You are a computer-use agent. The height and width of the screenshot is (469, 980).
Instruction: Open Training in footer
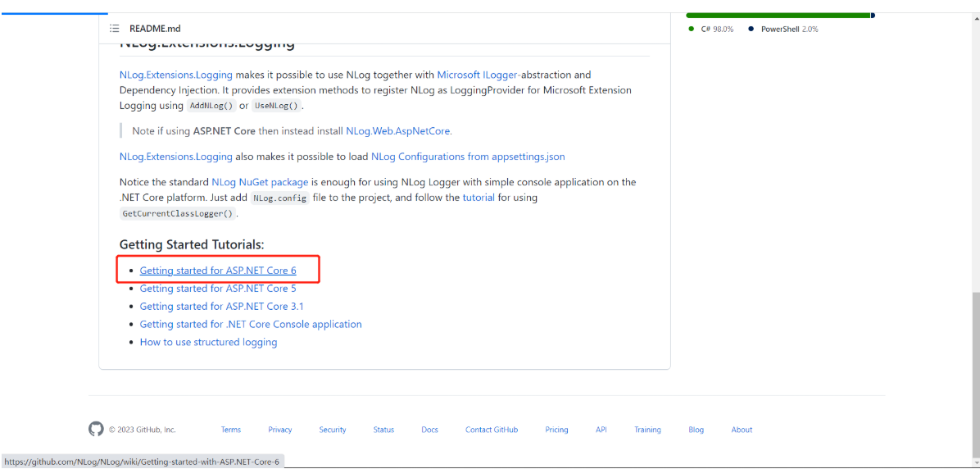click(x=647, y=430)
